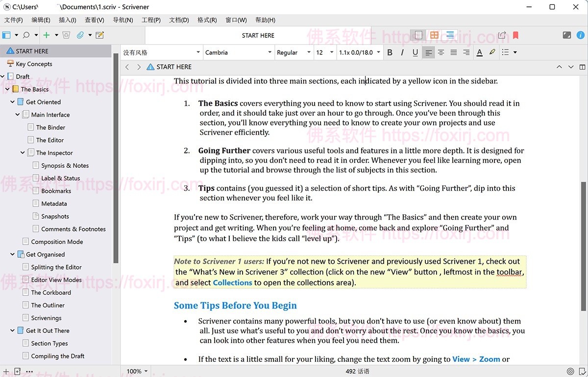Open the quick search magnifier icon
Viewport: 588px width, 377px height.
pos(27,35)
